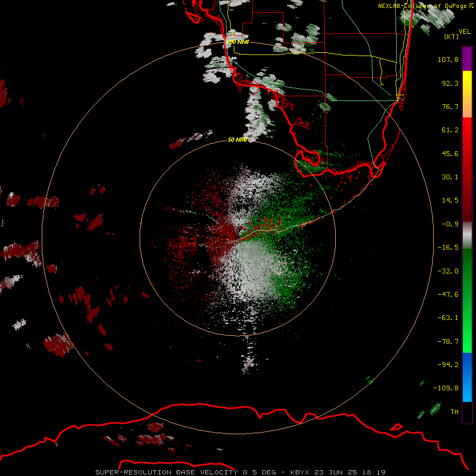The image size is (476, 476).
Task: Click the TH label on color scale
Action: pos(454,412)
